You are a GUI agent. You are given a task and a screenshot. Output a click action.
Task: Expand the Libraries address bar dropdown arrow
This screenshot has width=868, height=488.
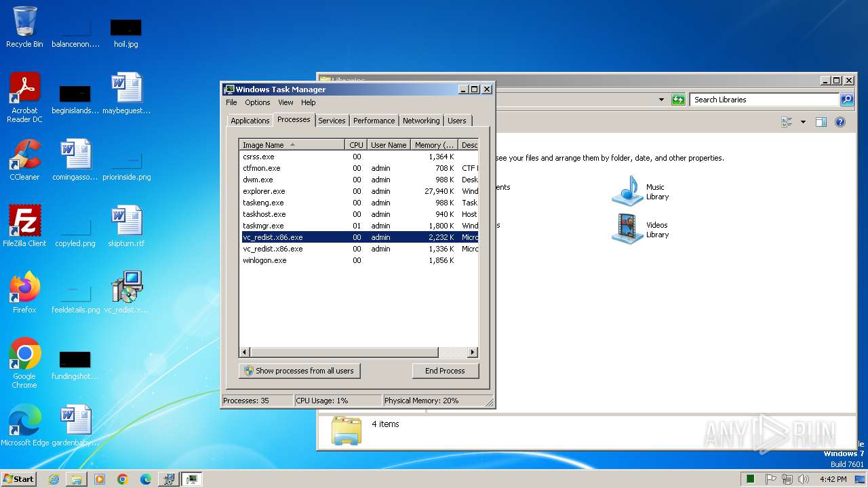(x=661, y=100)
